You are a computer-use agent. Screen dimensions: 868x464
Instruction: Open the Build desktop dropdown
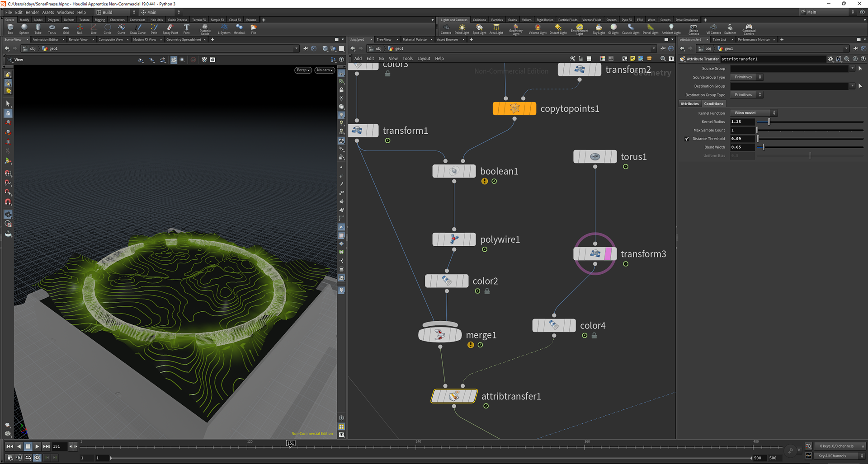[116, 12]
